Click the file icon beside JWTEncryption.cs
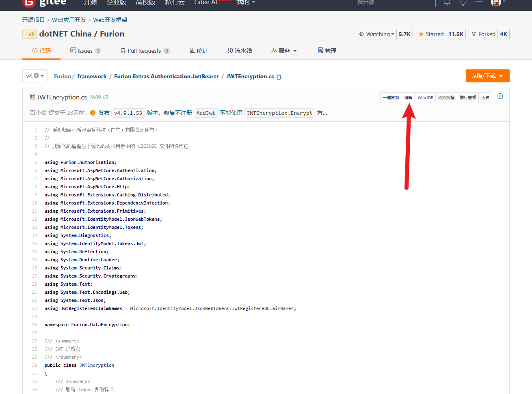This screenshot has height=394, width=532. [x=32, y=97]
